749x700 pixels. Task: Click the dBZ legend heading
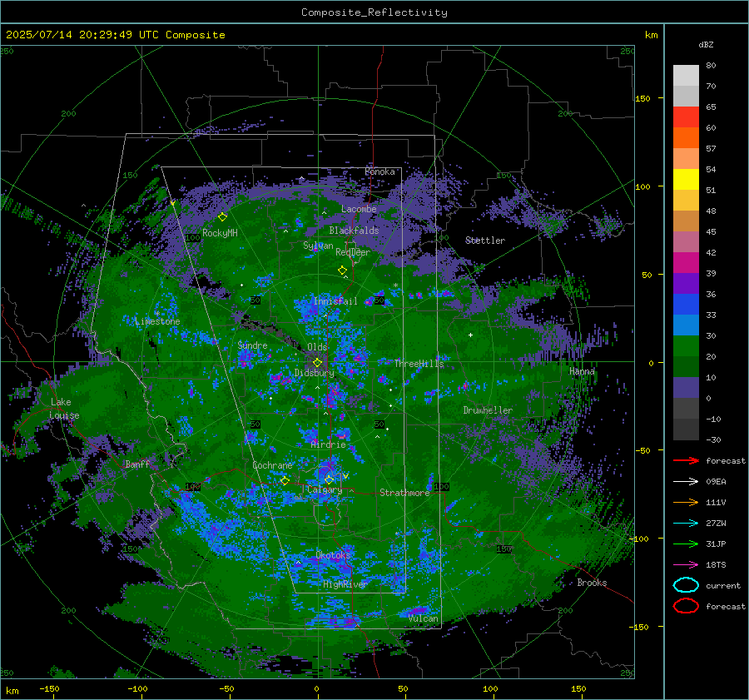pos(706,45)
